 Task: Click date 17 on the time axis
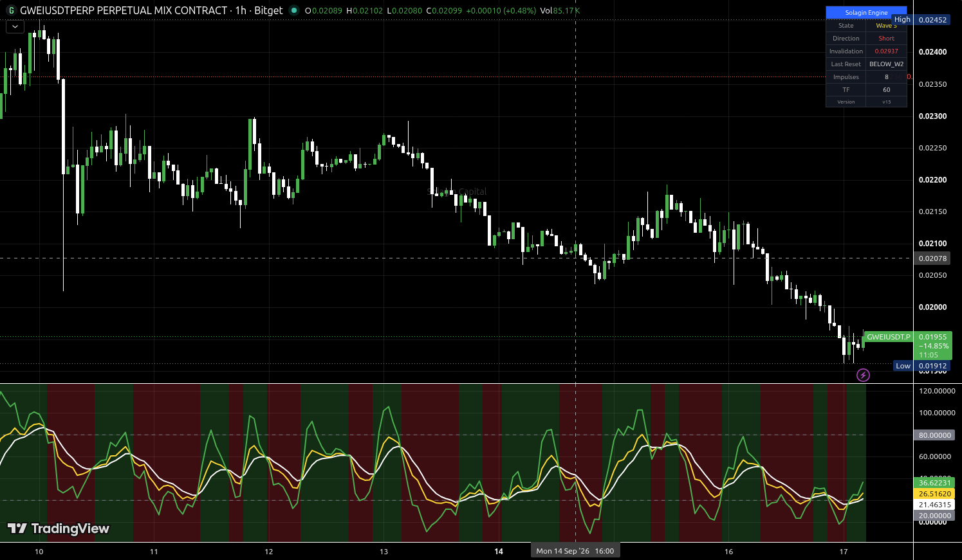tap(844, 552)
